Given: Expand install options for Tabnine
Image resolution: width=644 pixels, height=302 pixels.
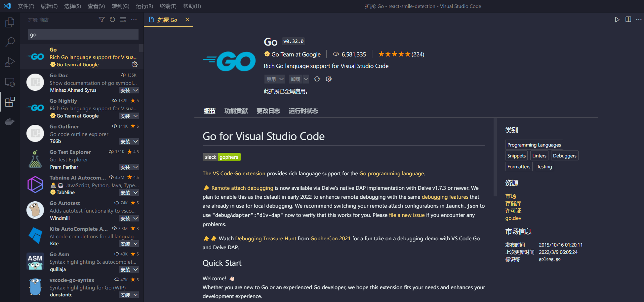Looking at the screenshot, I should (136, 193).
